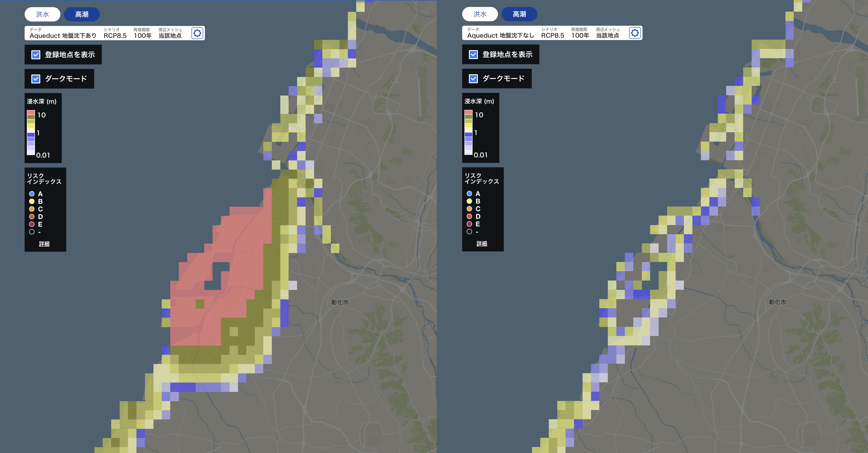Screen dimensions: 868x453
Task: Select 高潮 tab in right map
Action: (x=519, y=14)
